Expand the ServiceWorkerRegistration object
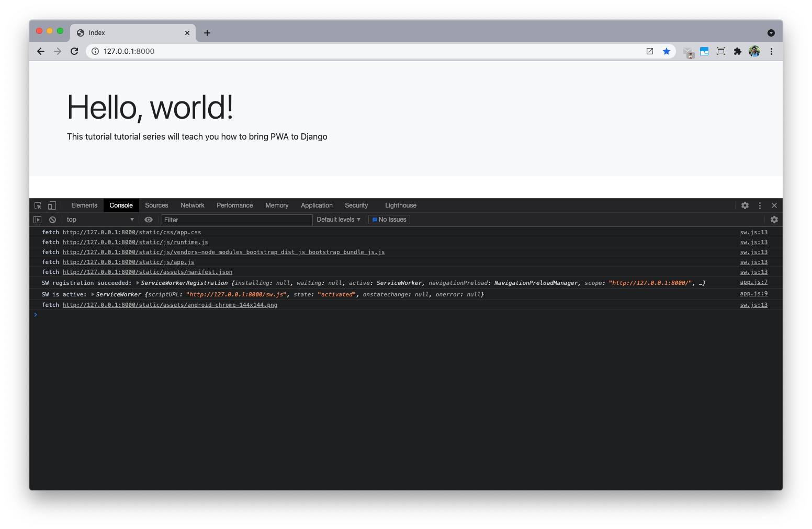This screenshot has height=529, width=812. (x=138, y=283)
